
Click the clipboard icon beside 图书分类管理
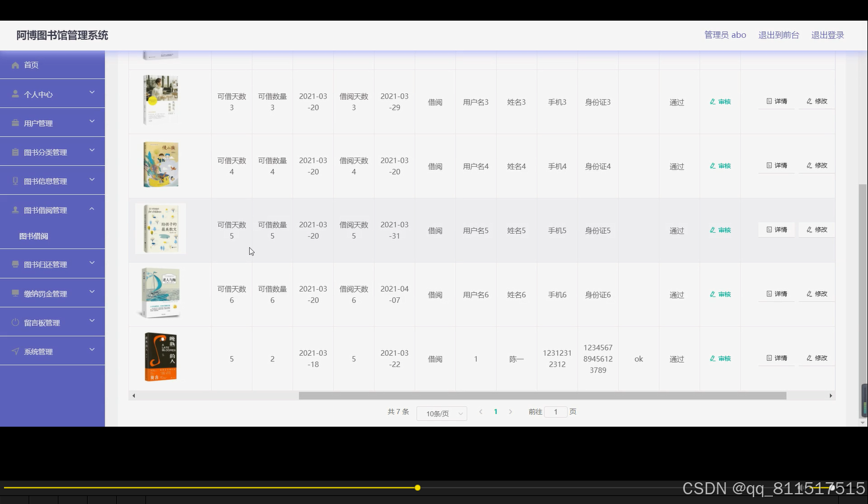click(x=15, y=152)
